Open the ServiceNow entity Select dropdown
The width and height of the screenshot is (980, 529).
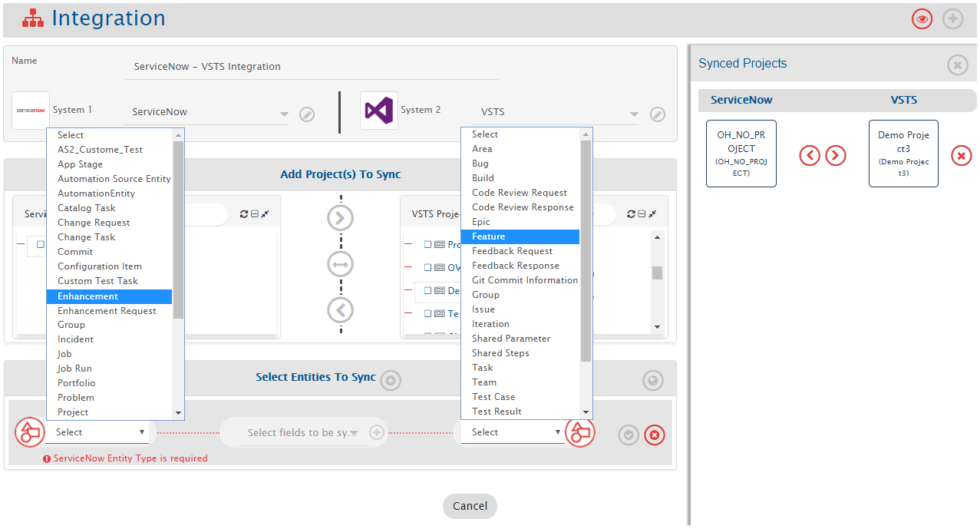(100, 432)
